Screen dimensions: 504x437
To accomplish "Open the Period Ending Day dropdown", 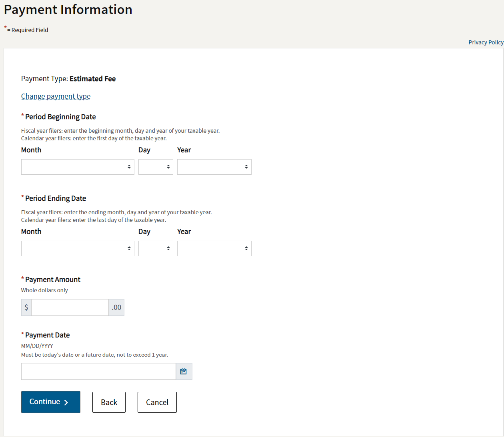I will click(156, 248).
